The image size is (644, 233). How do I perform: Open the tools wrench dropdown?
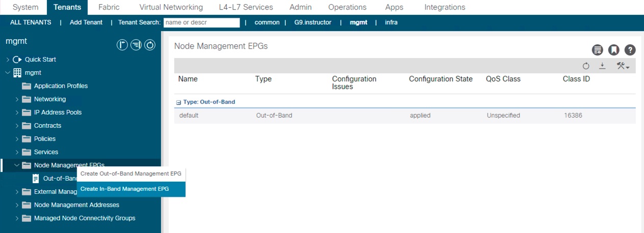point(623,66)
